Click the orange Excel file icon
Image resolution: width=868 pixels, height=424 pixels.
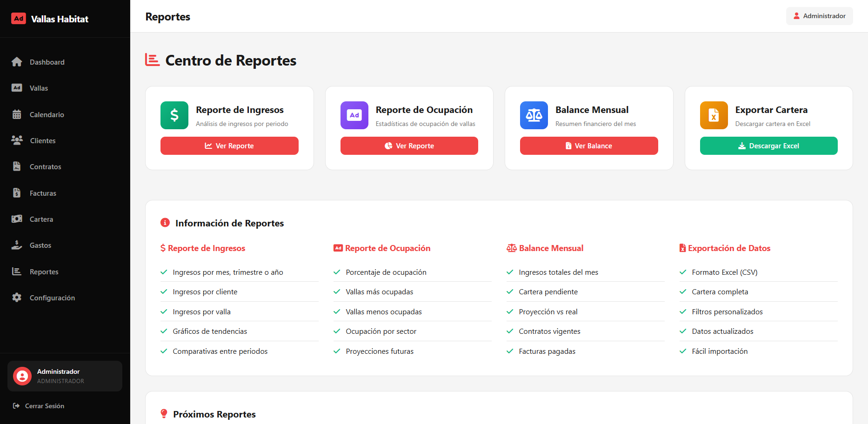point(714,115)
